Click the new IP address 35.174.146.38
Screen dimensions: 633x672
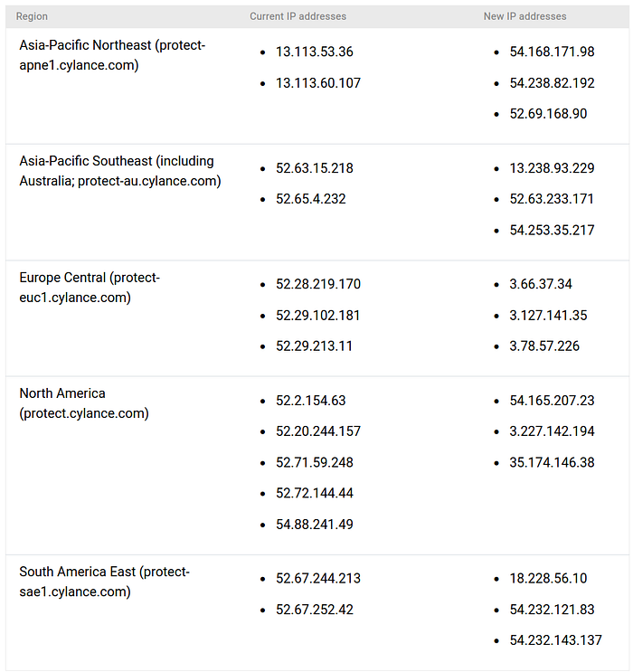[x=552, y=462]
